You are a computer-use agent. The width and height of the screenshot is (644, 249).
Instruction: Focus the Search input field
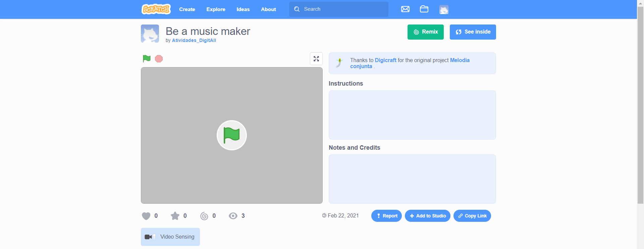click(x=339, y=9)
